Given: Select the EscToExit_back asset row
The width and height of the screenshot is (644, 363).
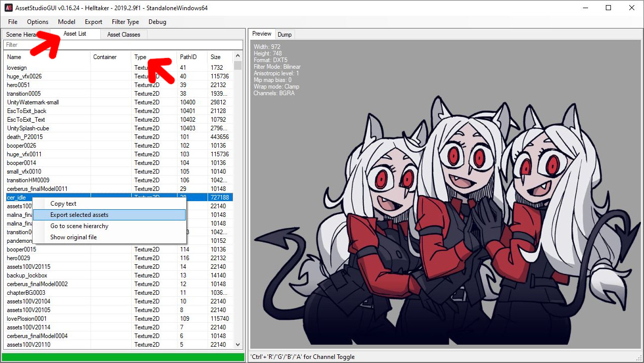Looking at the screenshot, I should pos(119,111).
